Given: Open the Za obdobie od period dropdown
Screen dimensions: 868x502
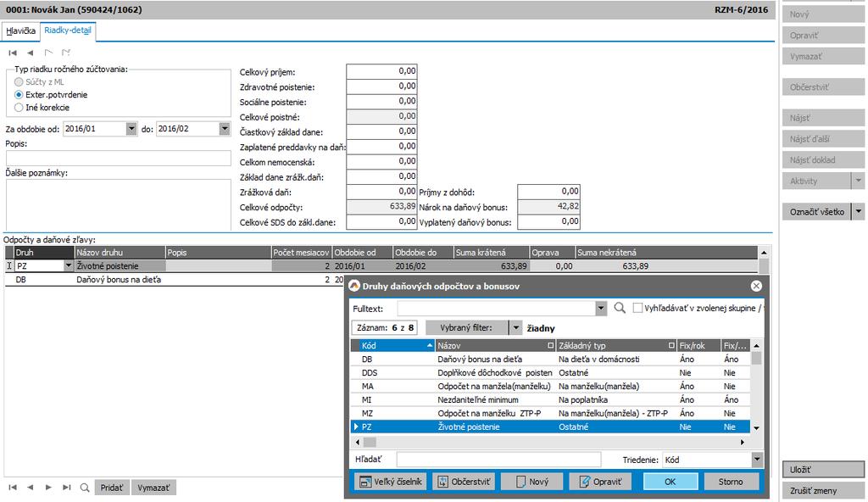Looking at the screenshot, I should [x=131, y=129].
